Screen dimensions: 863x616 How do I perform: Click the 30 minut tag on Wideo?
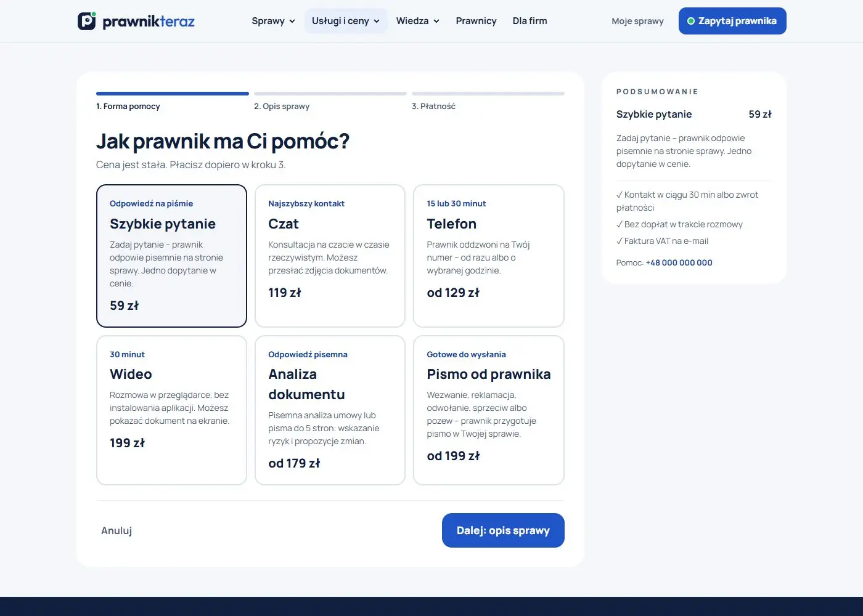tap(127, 354)
